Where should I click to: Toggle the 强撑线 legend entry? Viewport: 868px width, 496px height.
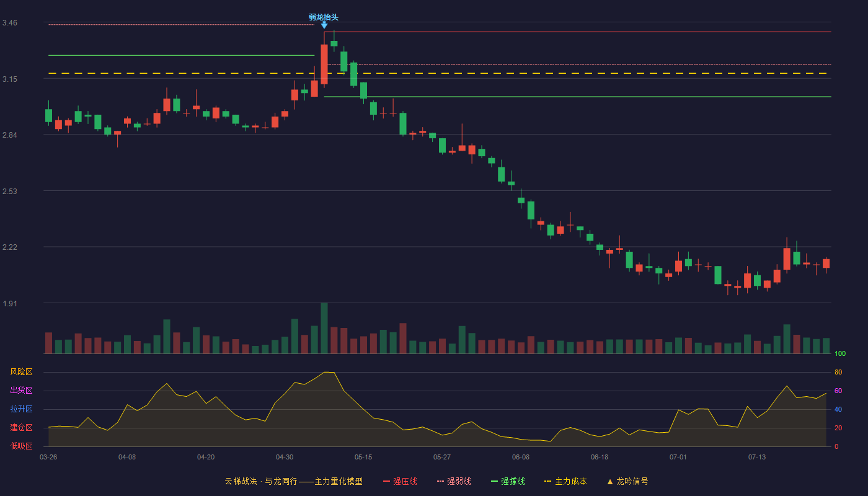[508, 481]
